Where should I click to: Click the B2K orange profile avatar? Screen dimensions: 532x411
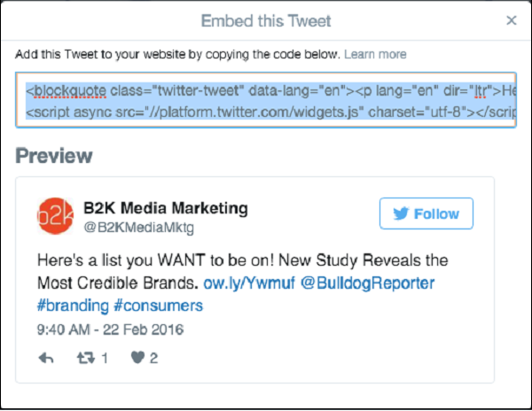click(54, 217)
